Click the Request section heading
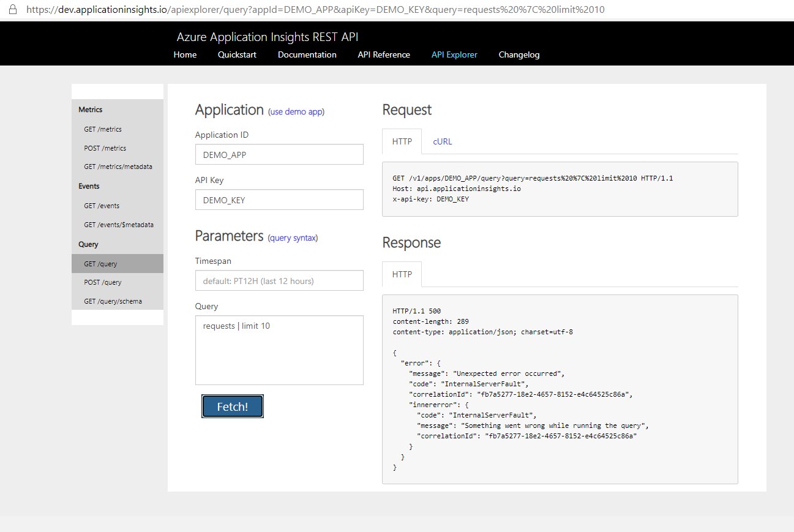 coord(407,110)
